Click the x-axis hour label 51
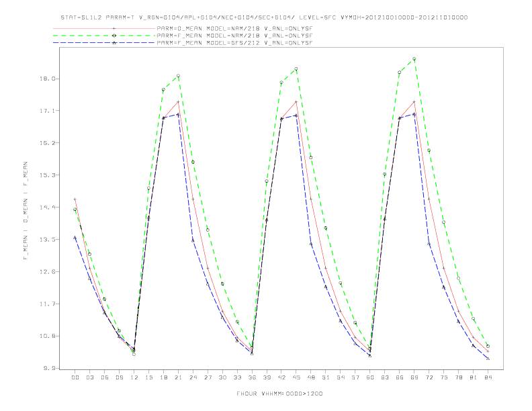The width and height of the screenshot is (532, 411). 326,377
